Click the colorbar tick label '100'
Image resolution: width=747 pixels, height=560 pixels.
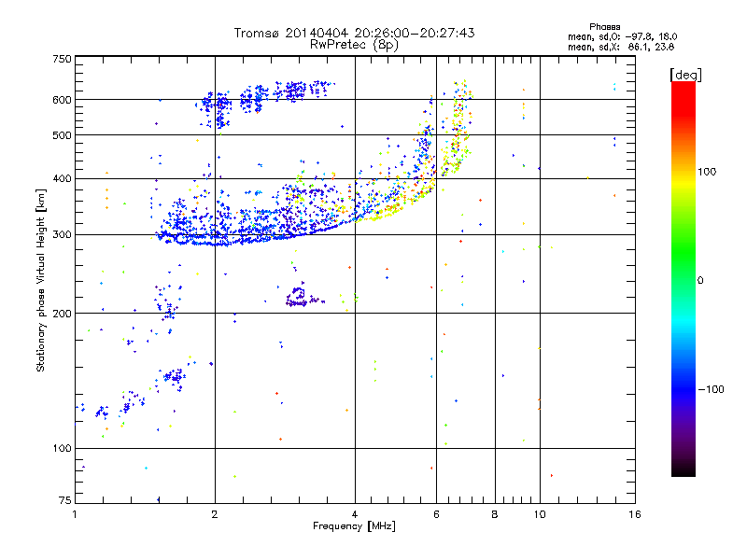pos(707,172)
